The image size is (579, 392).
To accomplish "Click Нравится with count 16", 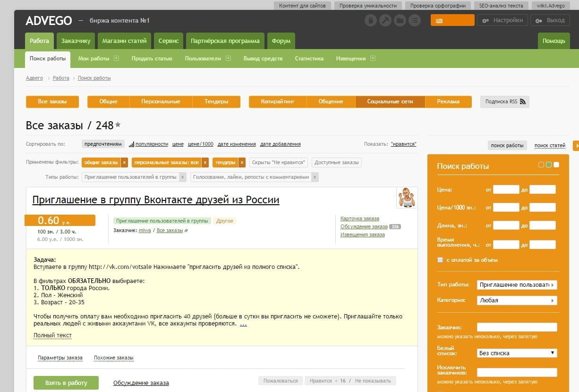I will pos(328,381).
